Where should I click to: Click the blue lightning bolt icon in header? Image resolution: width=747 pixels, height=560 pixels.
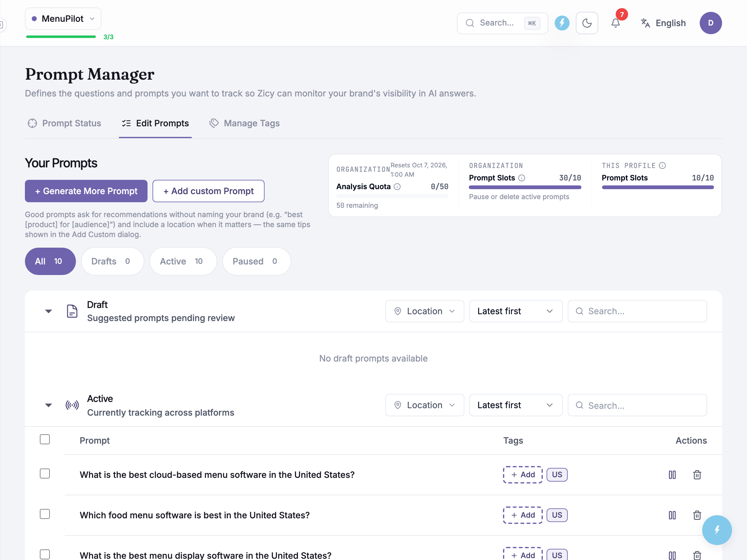(562, 23)
